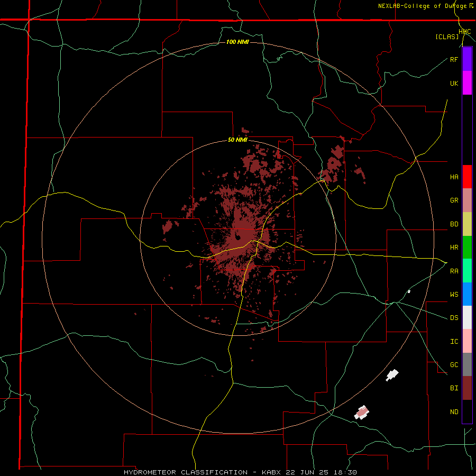Select the white DS legend swatch
Image resolution: width=476 pixels, height=476 pixels.
coord(467,317)
